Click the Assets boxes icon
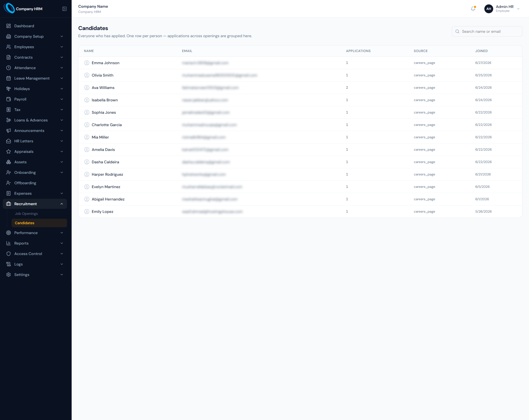529x420 pixels. pyautogui.click(x=9, y=162)
